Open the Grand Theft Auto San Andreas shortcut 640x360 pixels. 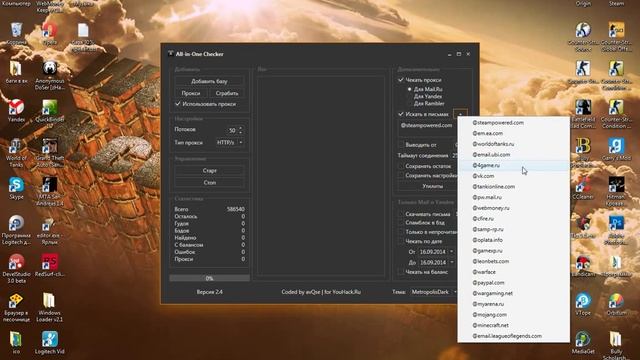50,153
